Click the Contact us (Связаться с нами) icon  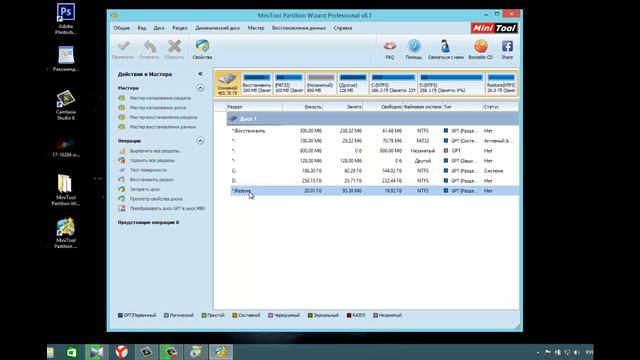(x=445, y=47)
